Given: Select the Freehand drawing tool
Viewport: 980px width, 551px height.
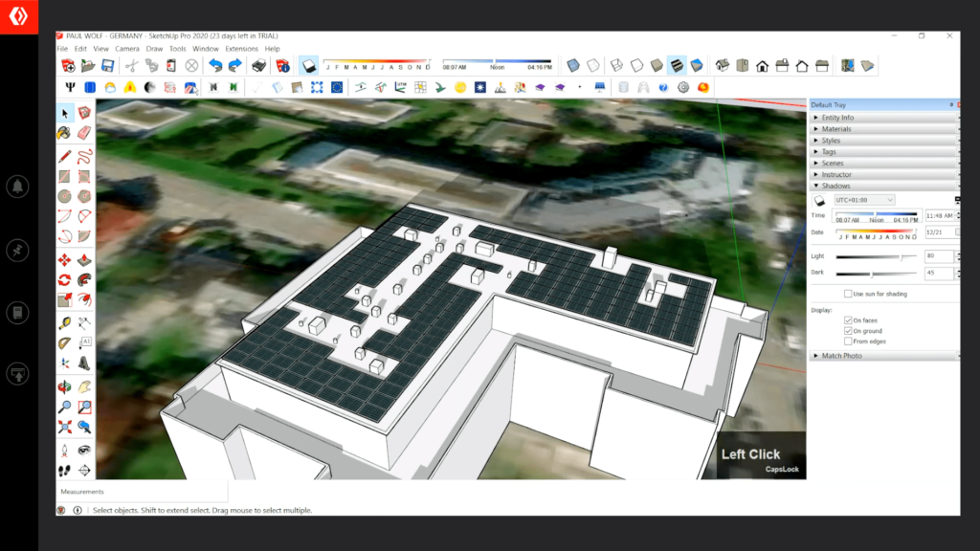Looking at the screenshot, I should click(x=84, y=156).
